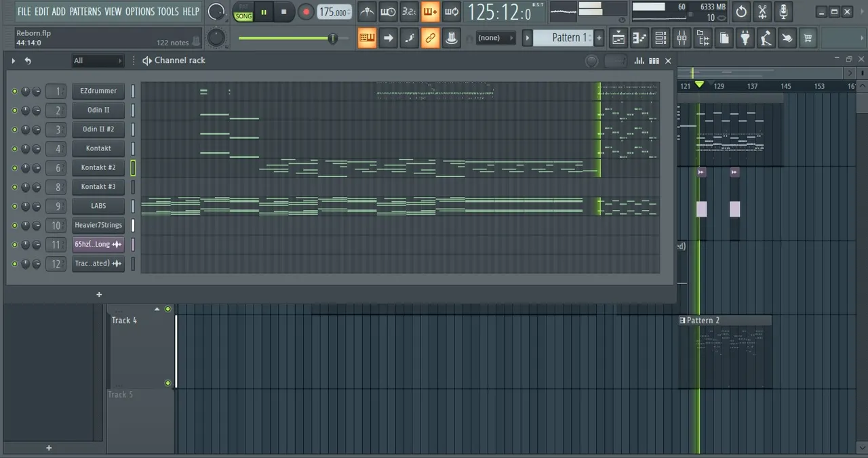Click the metronome icon in the toolbar
The width and height of the screenshot is (868, 458).
366,12
